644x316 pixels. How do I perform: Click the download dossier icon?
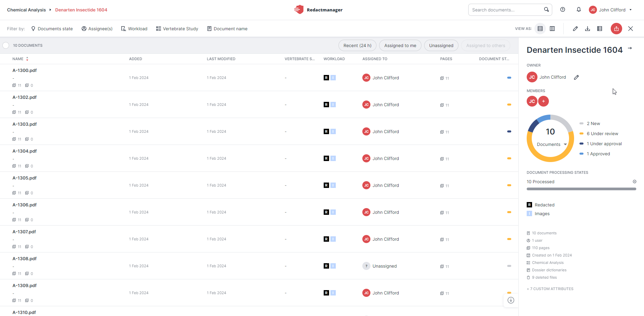click(x=588, y=29)
